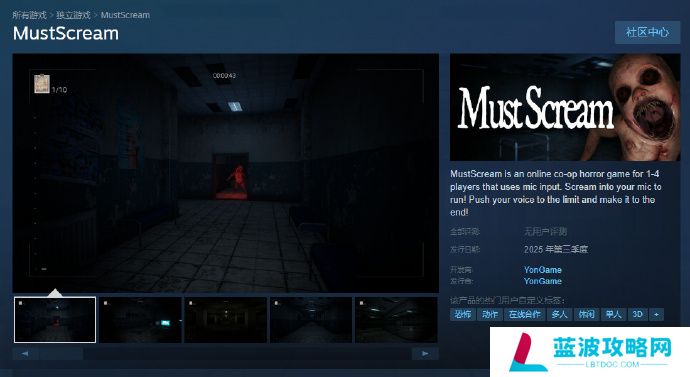
Task: Open the 所有游戏 breadcrumb link
Action: 29,15
